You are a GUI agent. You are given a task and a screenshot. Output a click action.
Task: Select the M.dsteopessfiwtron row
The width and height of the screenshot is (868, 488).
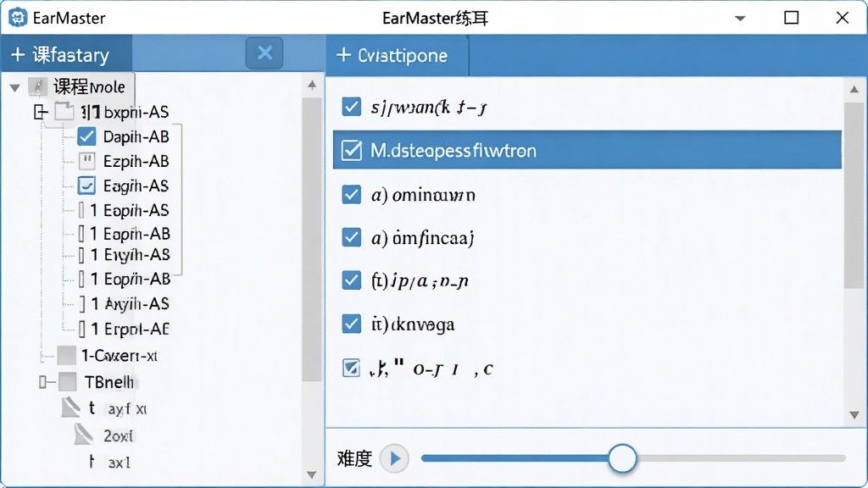(x=587, y=150)
